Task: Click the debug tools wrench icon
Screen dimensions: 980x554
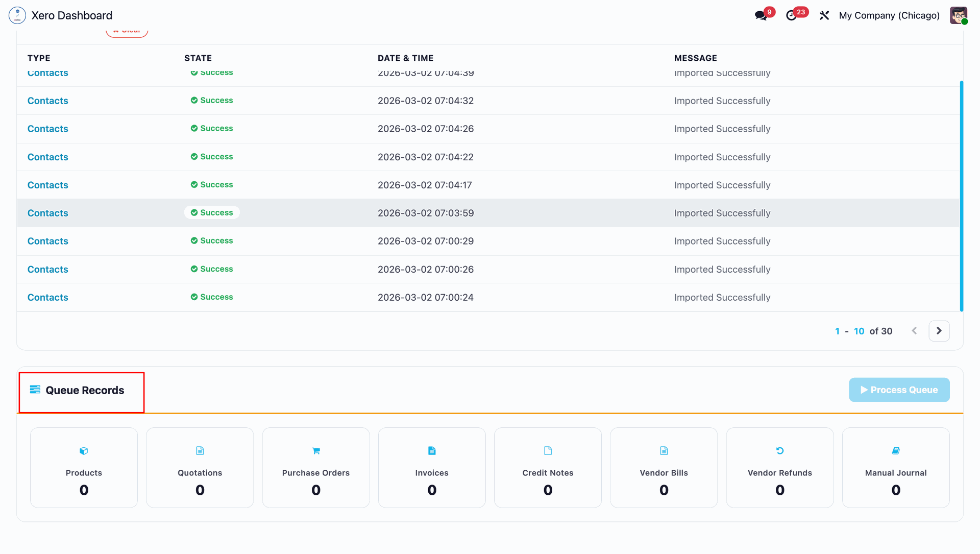Action: 824,15
